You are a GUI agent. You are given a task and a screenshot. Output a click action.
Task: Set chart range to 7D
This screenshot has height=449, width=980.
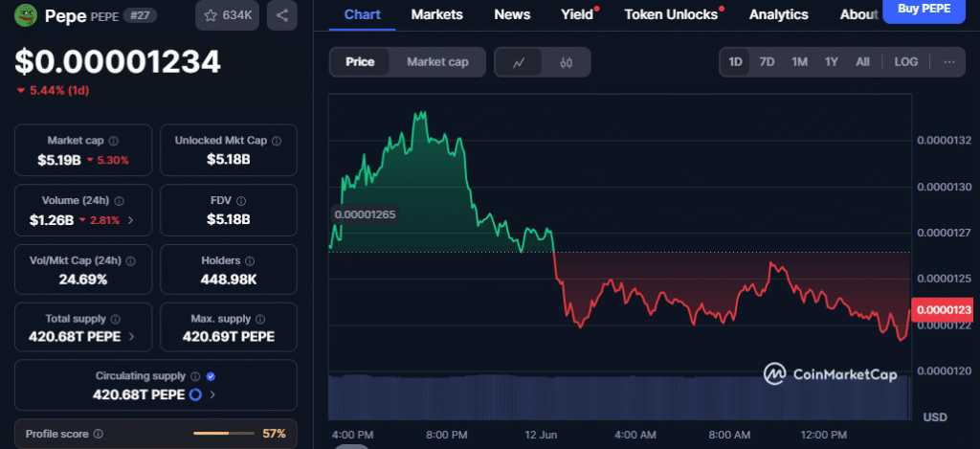767,62
